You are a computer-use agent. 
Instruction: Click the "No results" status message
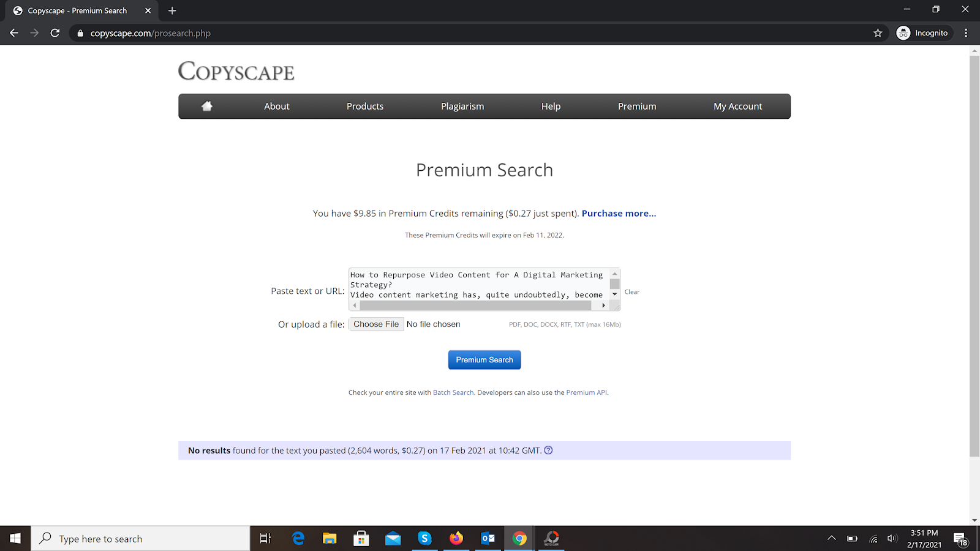click(364, 451)
